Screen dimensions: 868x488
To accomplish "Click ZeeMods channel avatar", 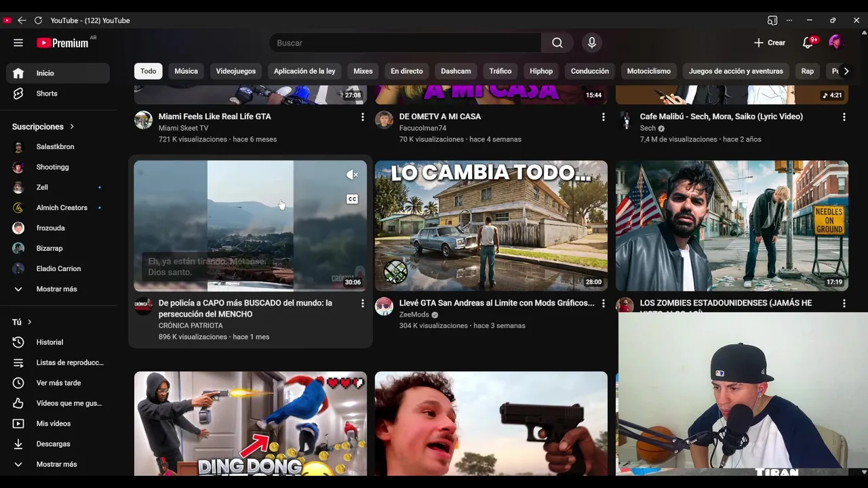I will (384, 306).
